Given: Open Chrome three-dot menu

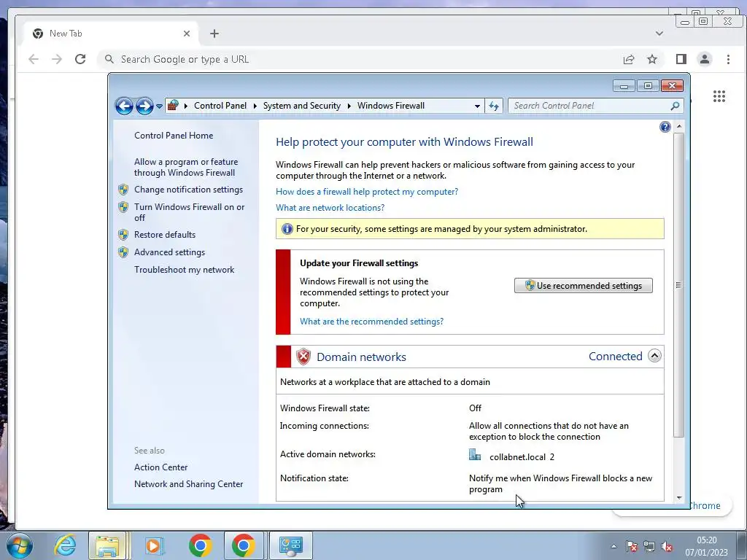Looking at the screenshot, I should (728, 59).
